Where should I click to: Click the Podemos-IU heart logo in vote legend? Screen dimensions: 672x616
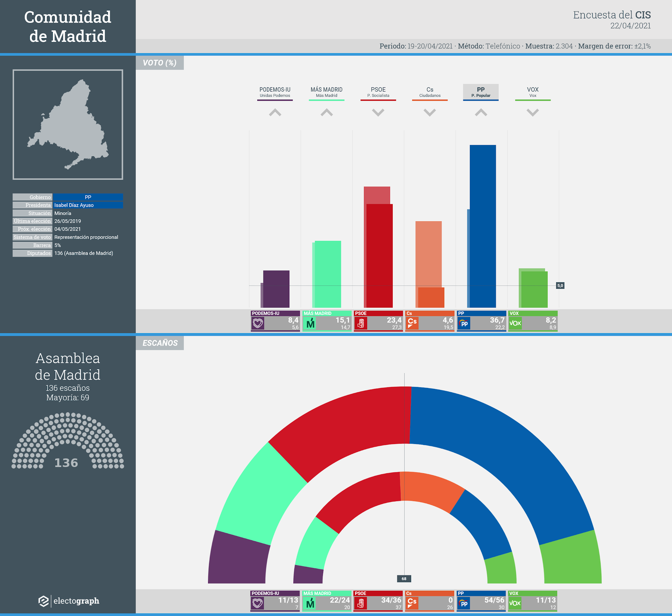click(258, 323)
